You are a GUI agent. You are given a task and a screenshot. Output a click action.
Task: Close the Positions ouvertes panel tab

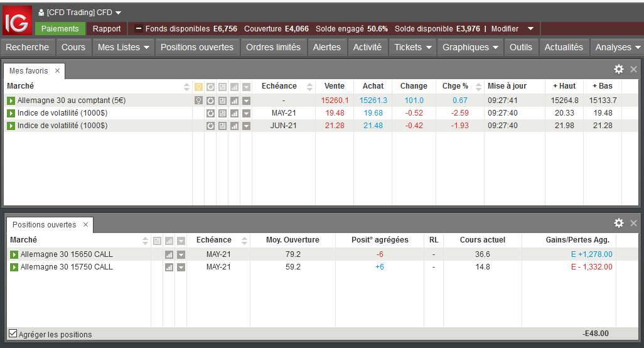(x=85, y=225)
